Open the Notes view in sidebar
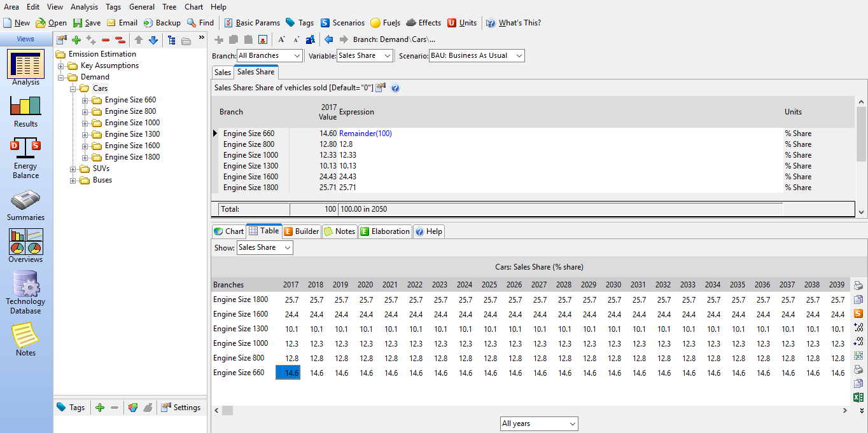The width and height of the screenshot is (868, 433). (x=25, y=339)
